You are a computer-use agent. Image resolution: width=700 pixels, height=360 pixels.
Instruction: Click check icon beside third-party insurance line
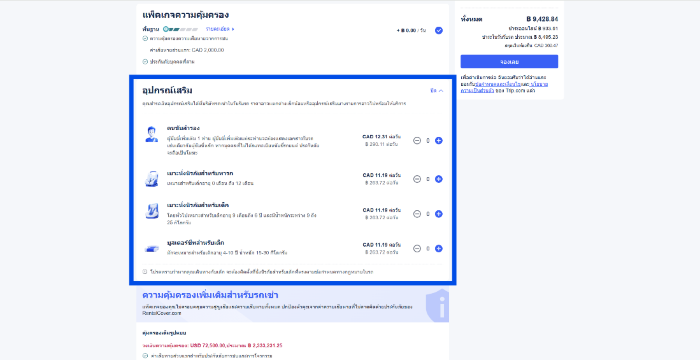coord(145,62)
